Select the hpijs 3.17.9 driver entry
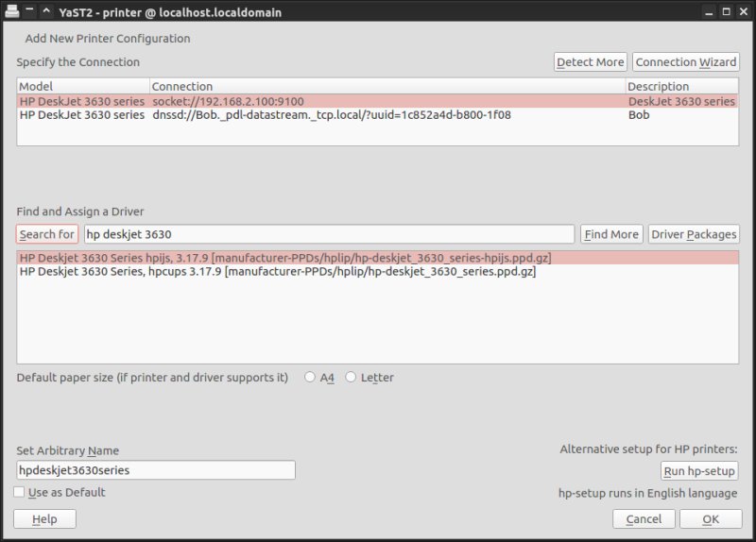756x542 pixels. 377,258
